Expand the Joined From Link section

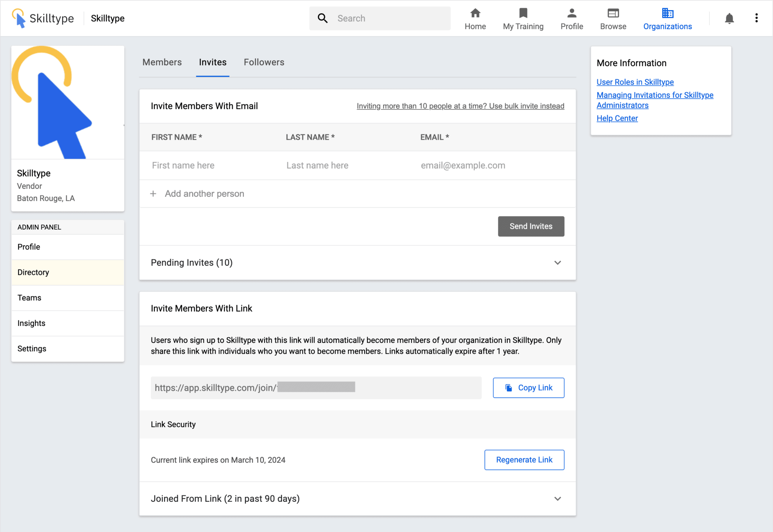point(557,498)
